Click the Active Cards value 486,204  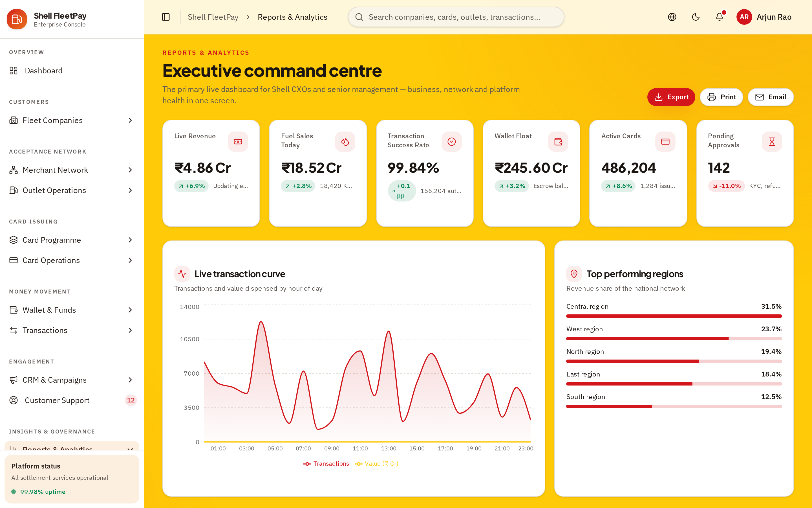click(x=629, y=168)
